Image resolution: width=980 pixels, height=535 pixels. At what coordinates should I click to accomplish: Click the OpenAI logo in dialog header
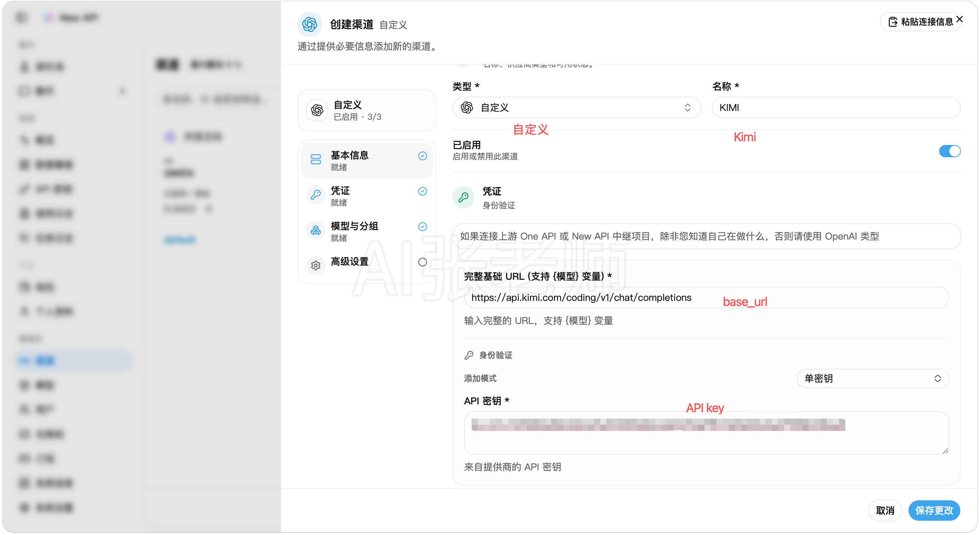point(309,25)
